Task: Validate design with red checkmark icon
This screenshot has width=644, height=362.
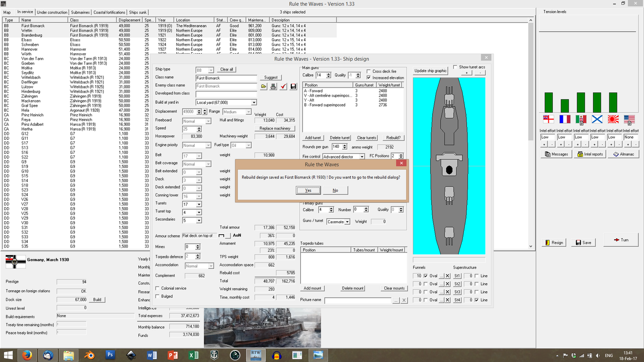Action: pyautogui.click(x=283, y=86)
